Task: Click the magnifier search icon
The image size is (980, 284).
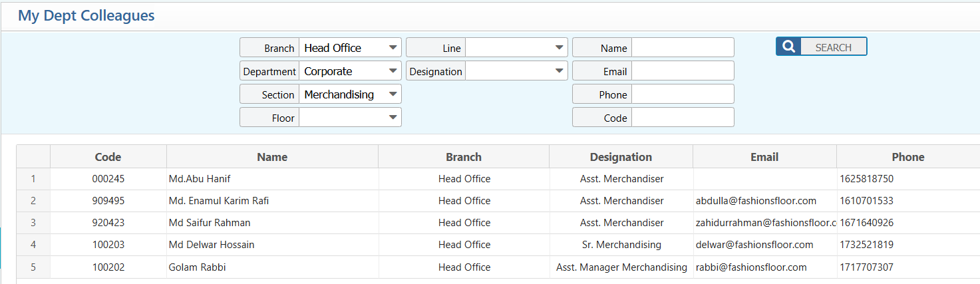Action: (788, 47)
